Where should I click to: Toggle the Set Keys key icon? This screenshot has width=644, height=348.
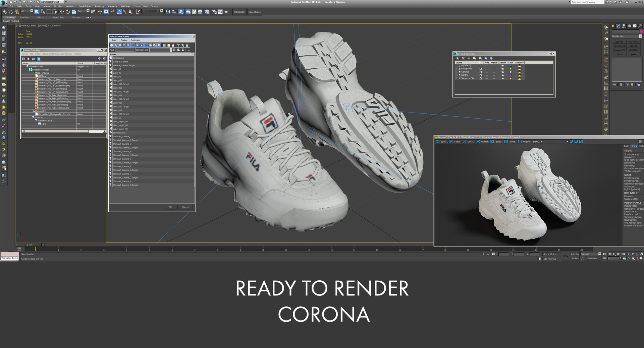tap(566, 256)
